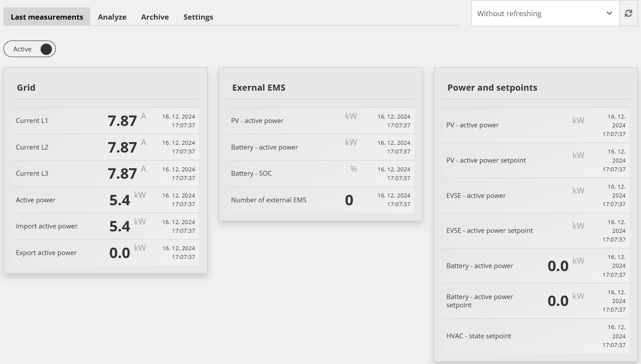Viewport: 641px width, 364px height.
Task: Click the Current L3 value 7.87
Action: [x=122, y=174]
